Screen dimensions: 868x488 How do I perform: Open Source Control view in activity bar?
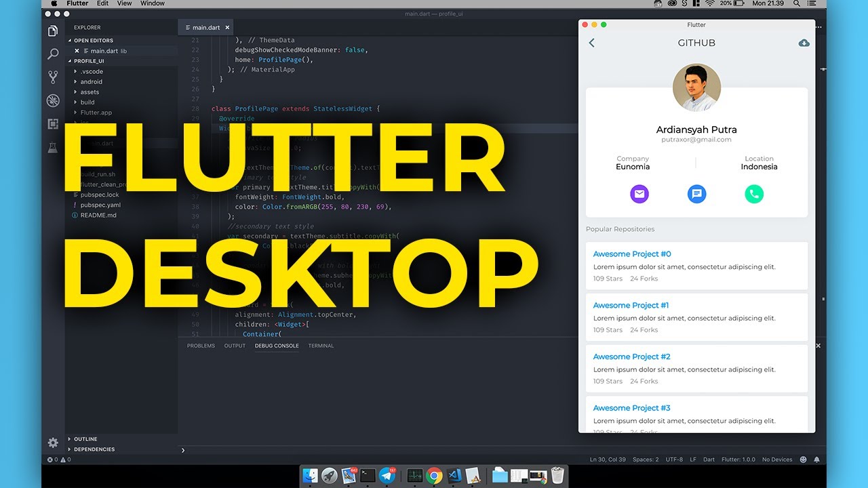[x=53, y=77]
